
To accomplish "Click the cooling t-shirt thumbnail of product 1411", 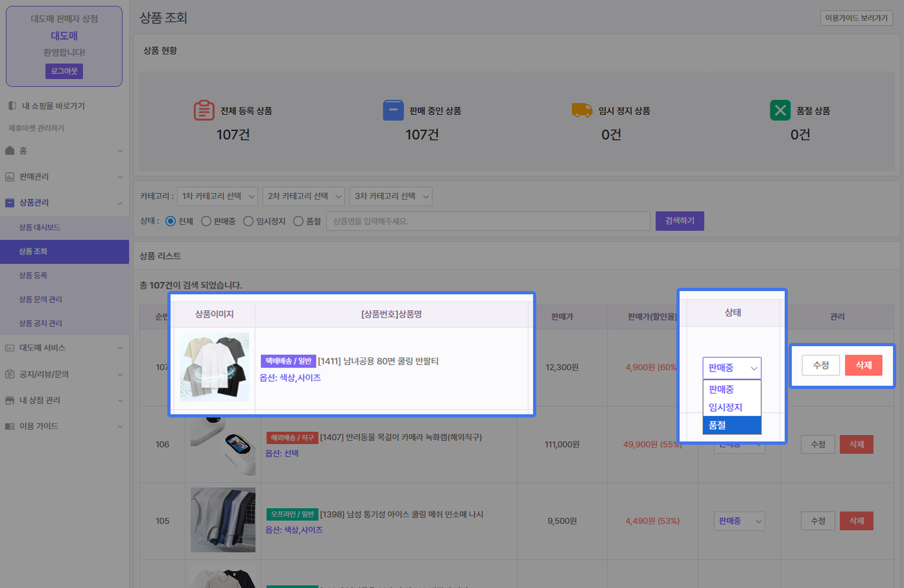I will (x=215, y=367).
